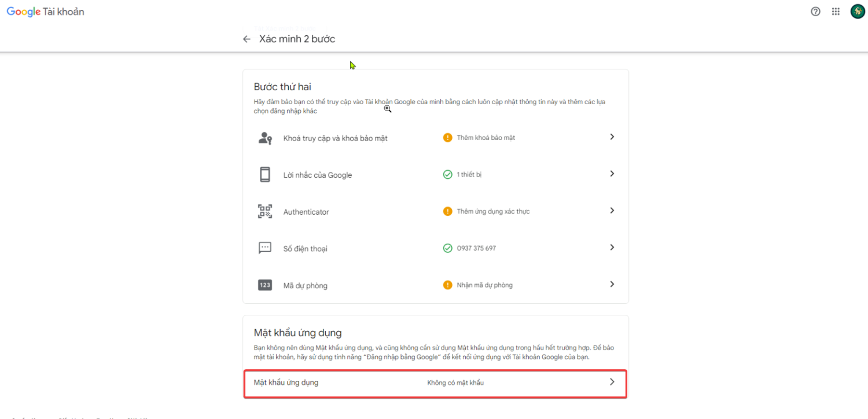Select the Không có mật khẩu text

[455, 383]
